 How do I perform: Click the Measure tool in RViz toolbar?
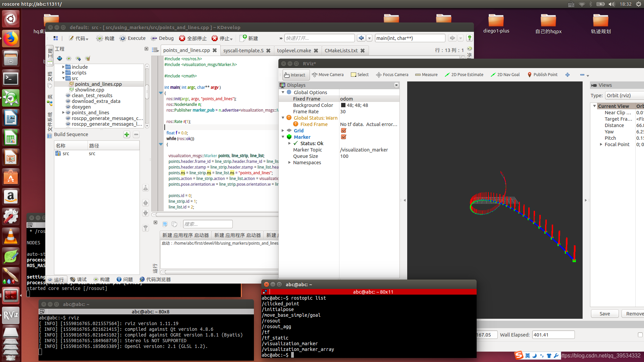(x=426, y=74)
